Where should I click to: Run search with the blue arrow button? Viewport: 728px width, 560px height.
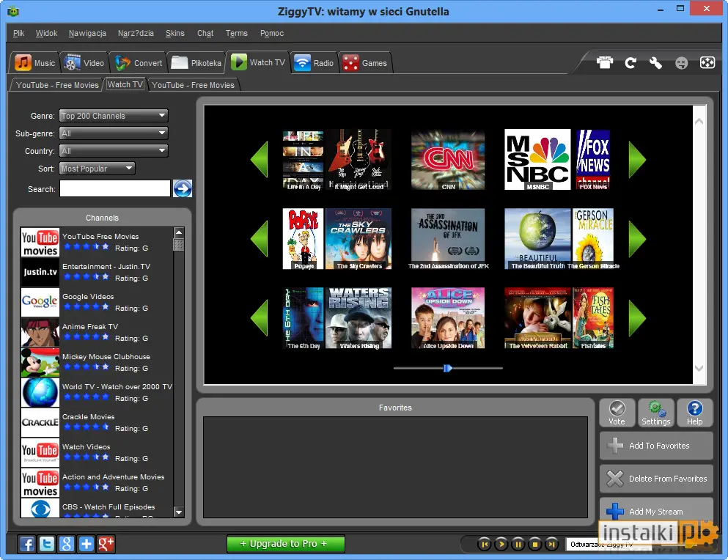coord(183,188)
